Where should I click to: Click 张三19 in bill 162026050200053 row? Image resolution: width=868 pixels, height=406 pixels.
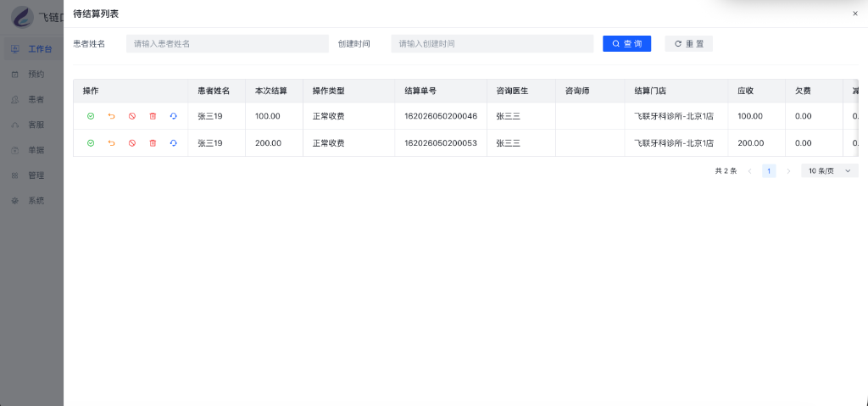pos(210,143)
